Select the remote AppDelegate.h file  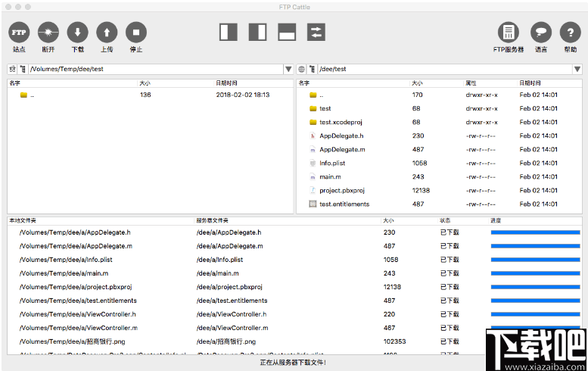[x=439, y=136]
